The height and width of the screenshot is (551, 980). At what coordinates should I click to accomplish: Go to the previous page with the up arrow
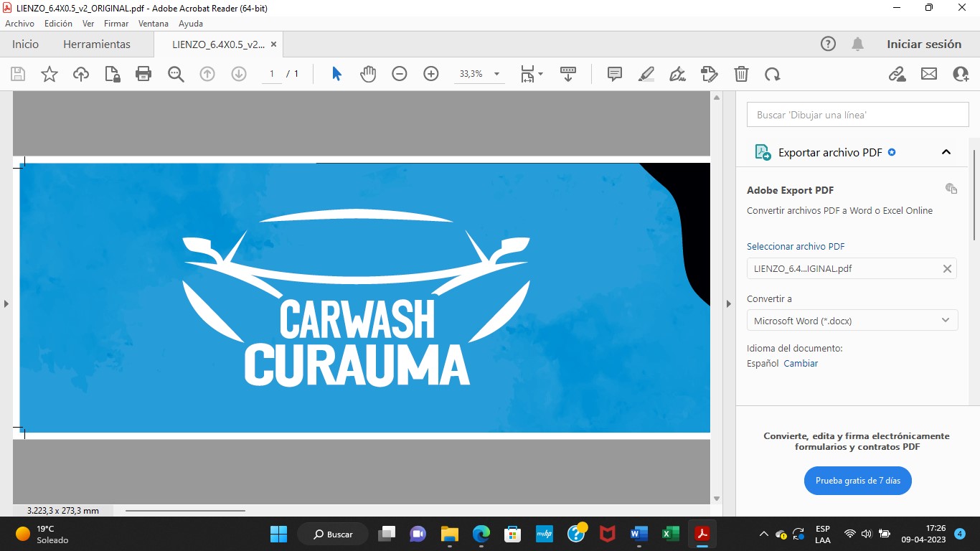207,74
